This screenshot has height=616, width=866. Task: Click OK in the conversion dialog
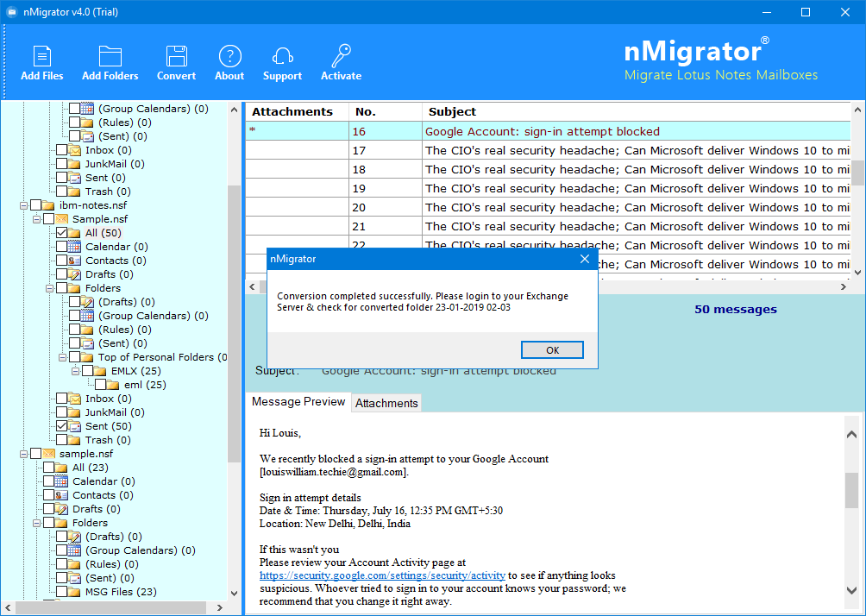(x=552, y=350)
